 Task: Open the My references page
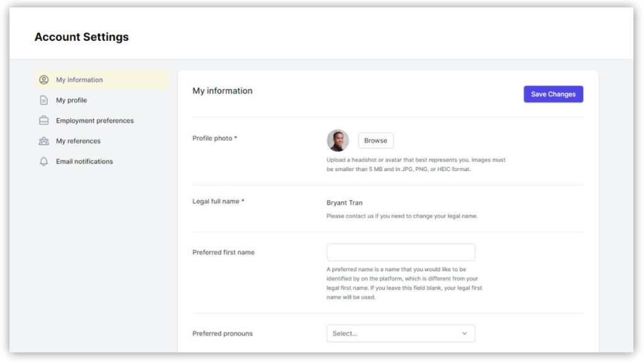tap(78, 141)
